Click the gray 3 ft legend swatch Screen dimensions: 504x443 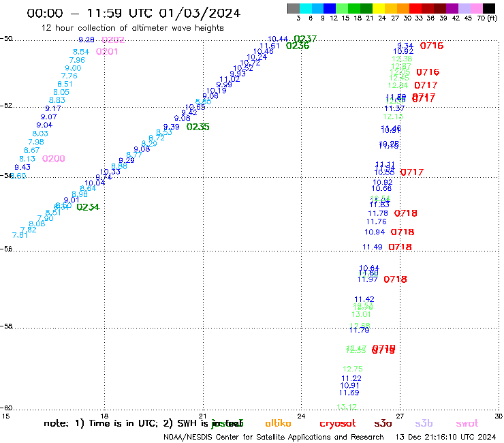click(x=294, y=8)
